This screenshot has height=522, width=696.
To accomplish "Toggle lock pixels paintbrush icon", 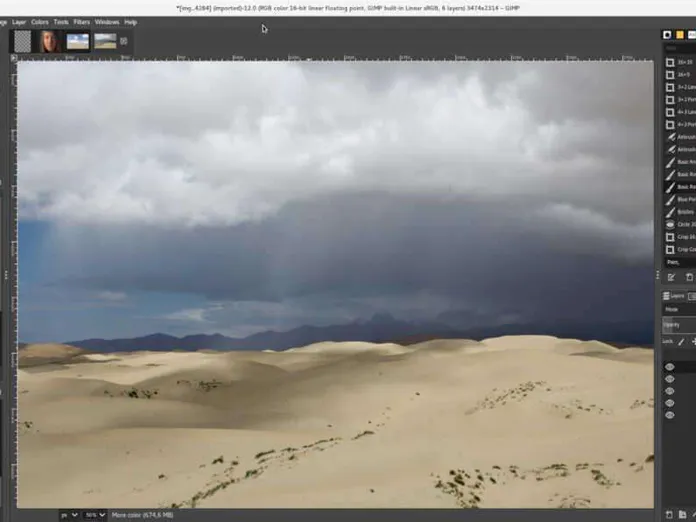I will click(x=681, y=341).
